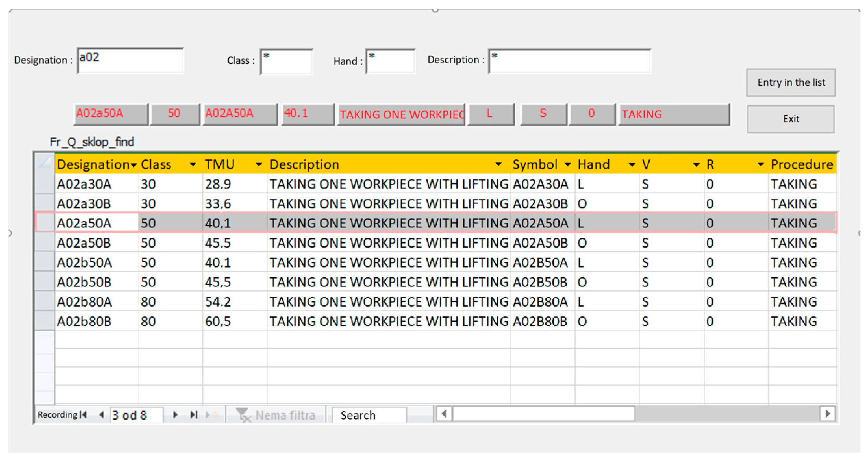868x463 pixels.
Task: Go to next record arrow
Action: (x=175, y=415)
